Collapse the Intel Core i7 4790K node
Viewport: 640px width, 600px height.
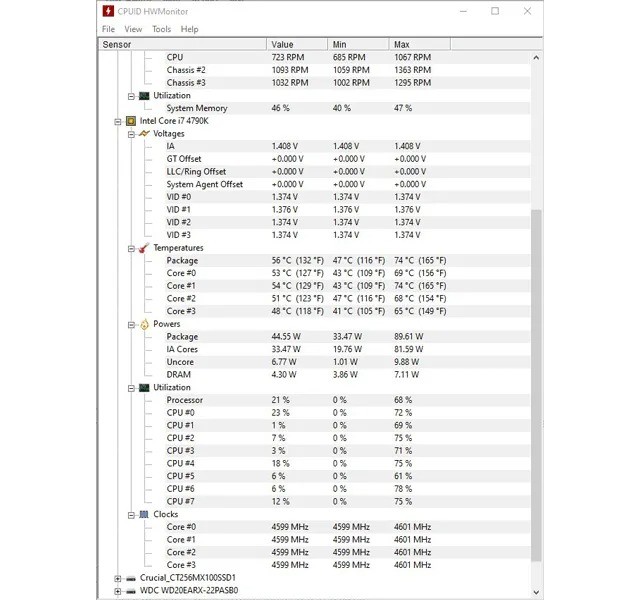(118, 122)
